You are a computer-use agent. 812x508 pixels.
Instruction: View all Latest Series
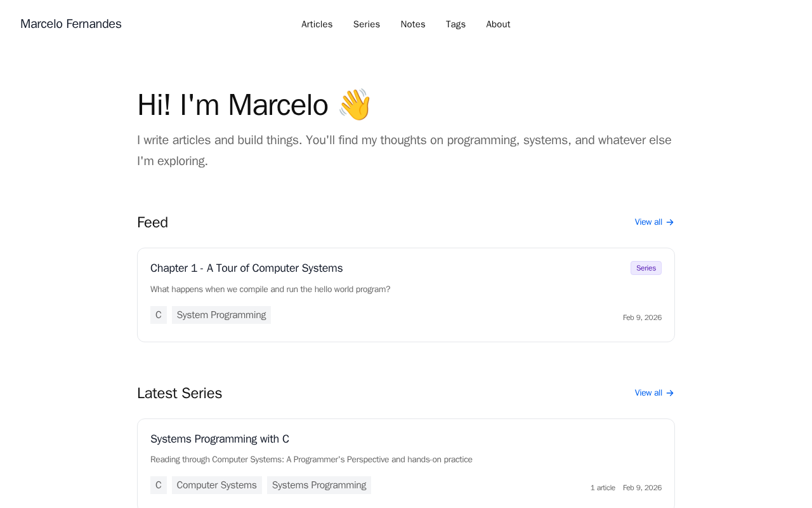[648, 393]
